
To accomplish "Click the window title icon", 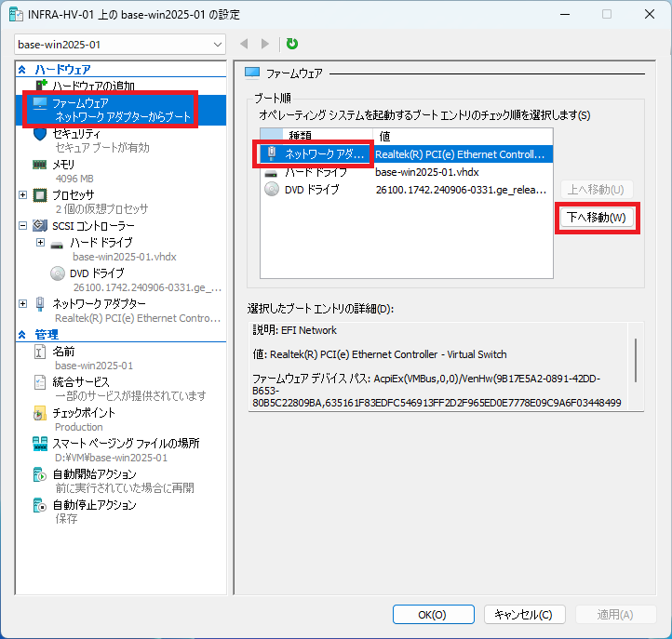I will coord(16,14).
